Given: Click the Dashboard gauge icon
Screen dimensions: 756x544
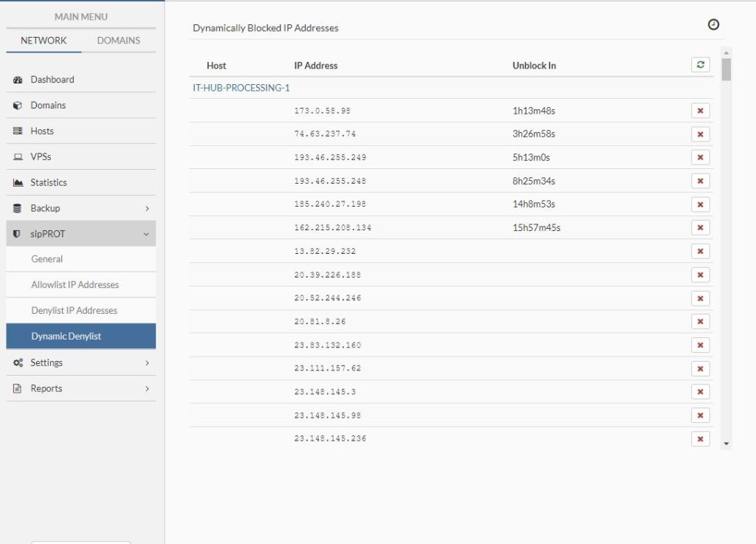Looking at the screenshot, I should point(18,80).
